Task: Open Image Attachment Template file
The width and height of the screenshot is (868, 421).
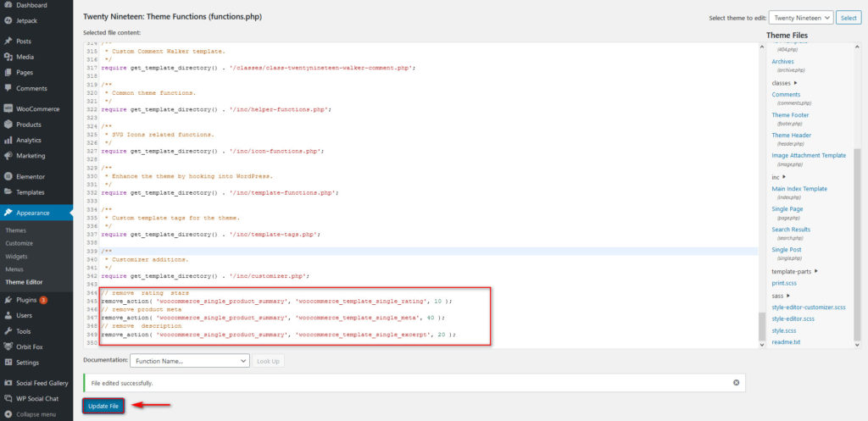Action: 809,156
